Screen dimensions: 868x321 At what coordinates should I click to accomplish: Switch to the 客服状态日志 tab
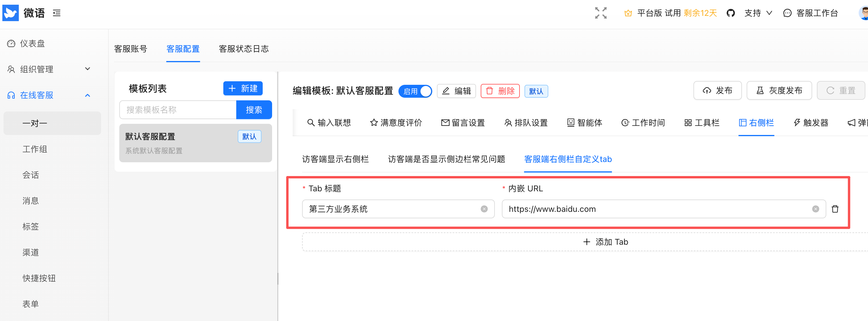pyautogui.click(x=244, y=49)
